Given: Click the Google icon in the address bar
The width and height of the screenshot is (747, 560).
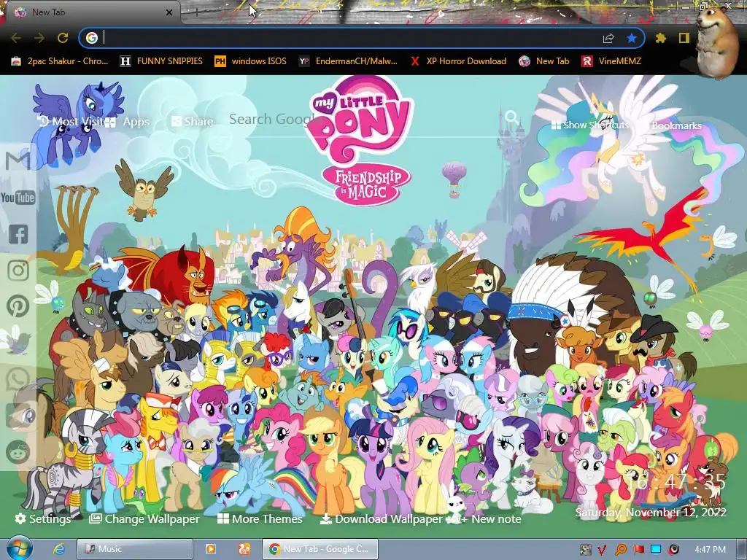Looking at the screenshot, I should (92, 38).
